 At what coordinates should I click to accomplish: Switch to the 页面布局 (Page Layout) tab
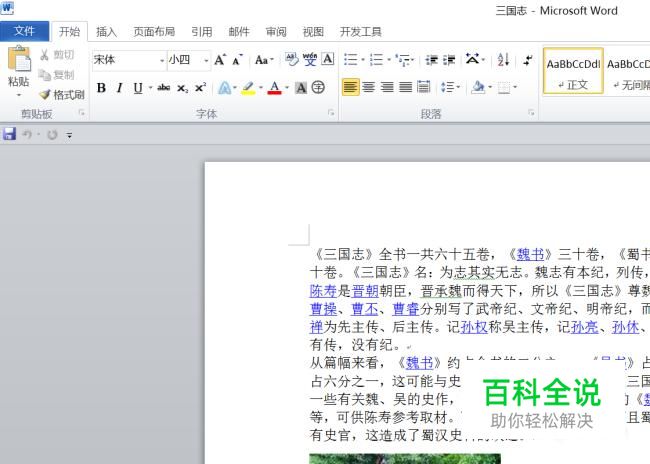154,32
